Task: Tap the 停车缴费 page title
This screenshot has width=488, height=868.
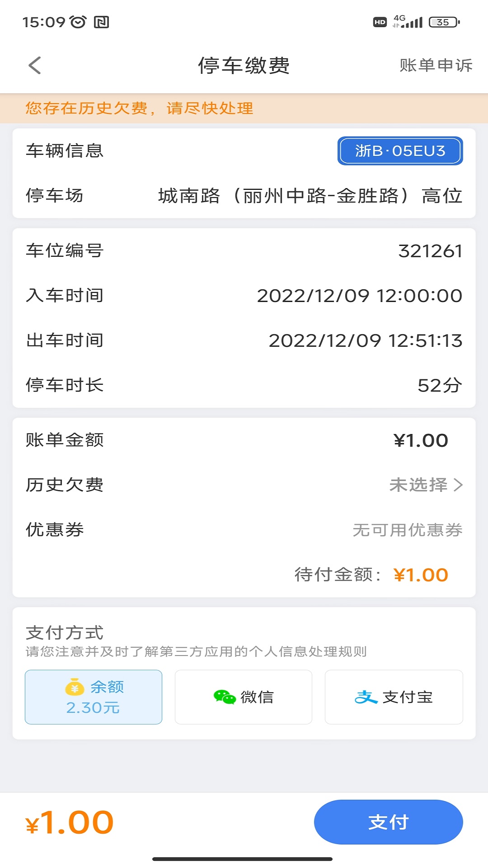Action: [244, 65]
